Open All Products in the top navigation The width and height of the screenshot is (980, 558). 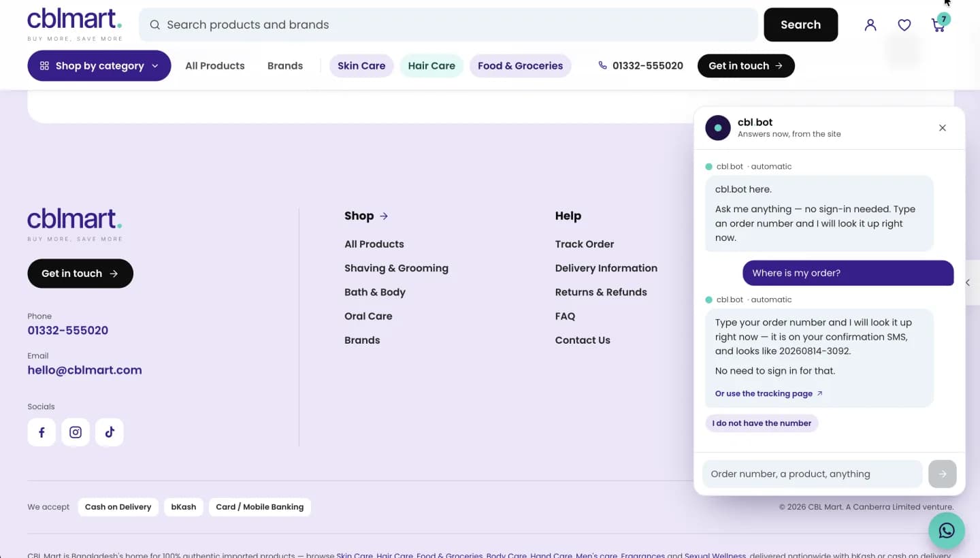(x=215, y=66)
